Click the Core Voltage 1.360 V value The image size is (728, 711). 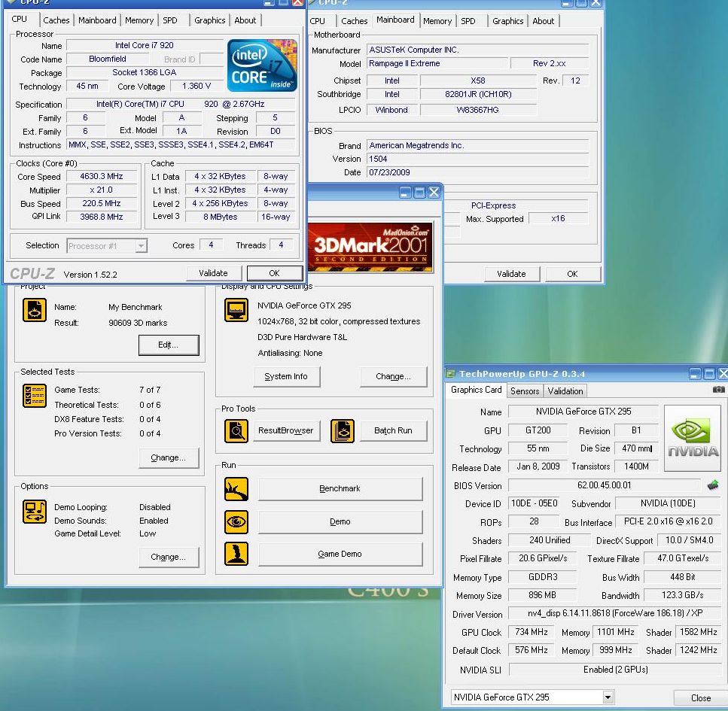(x=196, y=87)
